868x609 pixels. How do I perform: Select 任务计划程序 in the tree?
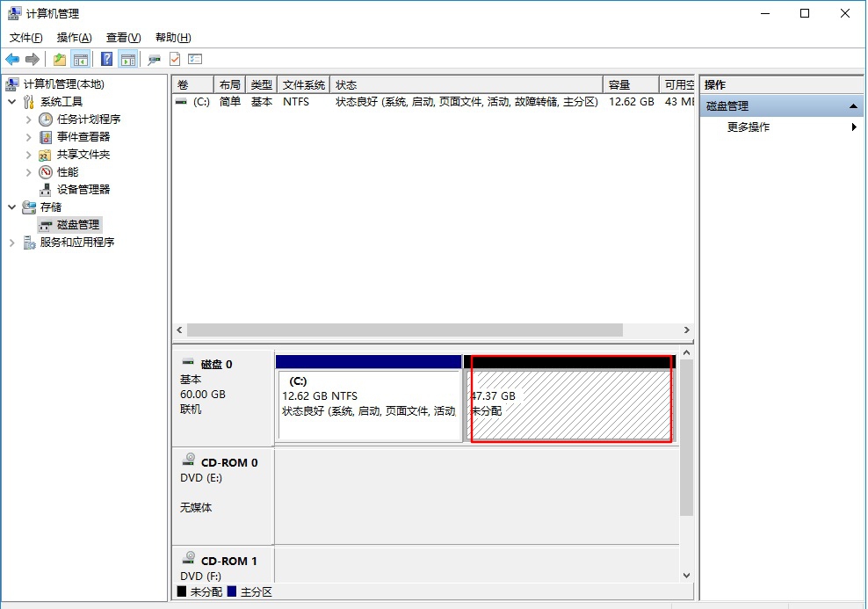(89, 119)
